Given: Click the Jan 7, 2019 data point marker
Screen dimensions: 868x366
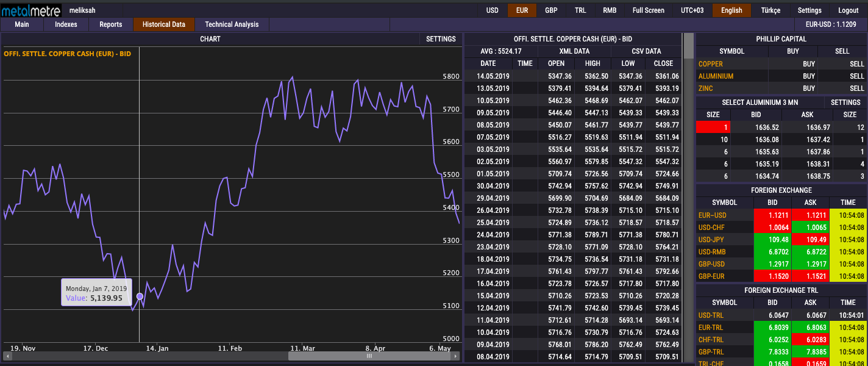Looking at the screenshot, I should (x=140, y=296).
